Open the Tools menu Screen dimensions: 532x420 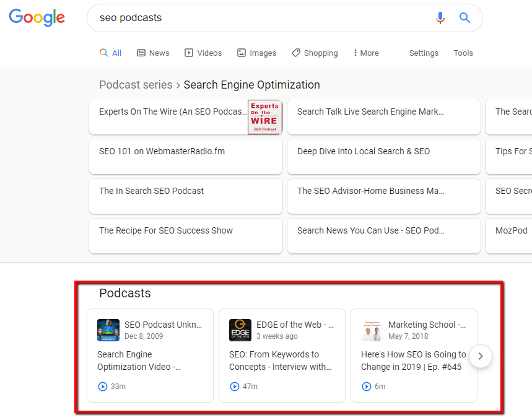[x=463, y=53]
